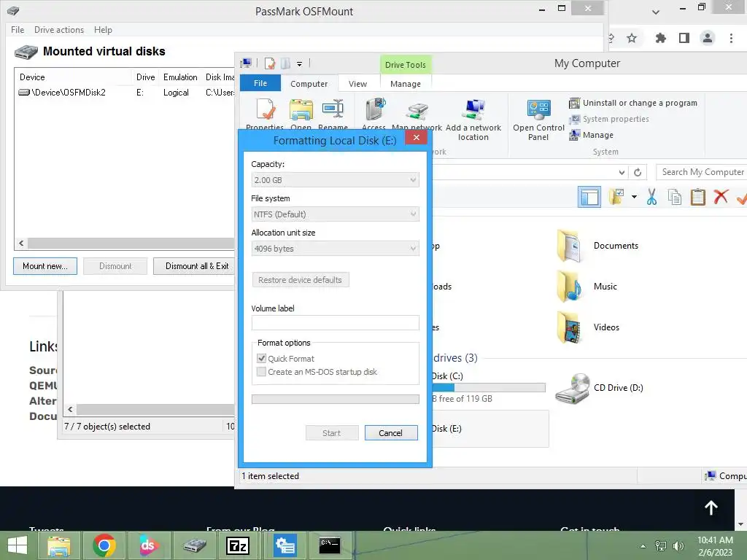Open the Music folder
Image resolution: width=747 pixels, height=560 pixels.
[587, 286]
